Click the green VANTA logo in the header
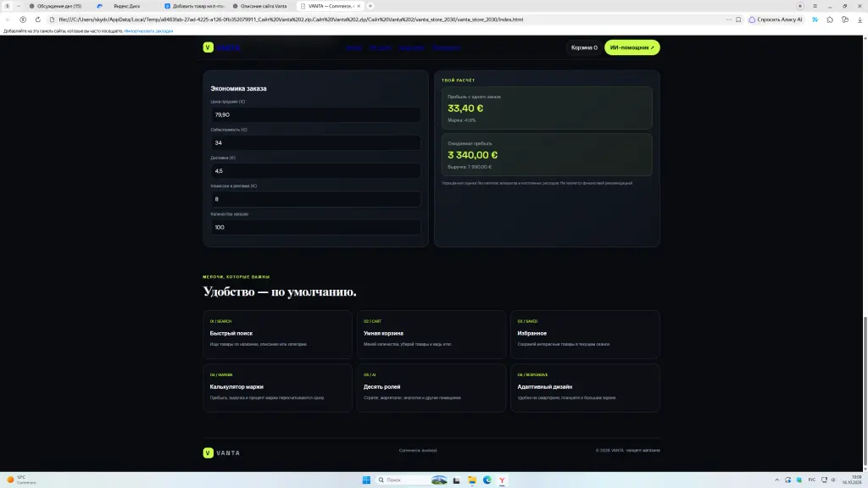This screenshot has width=868, height=488. tap(221, 47)
